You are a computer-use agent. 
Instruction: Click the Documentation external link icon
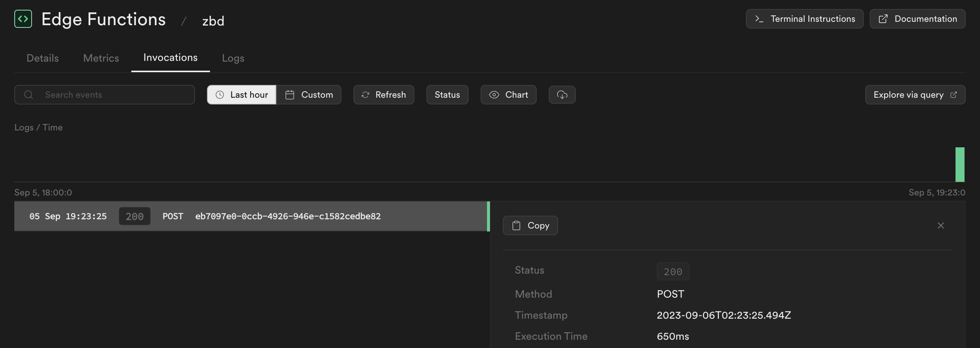click(x=883, y=18)
